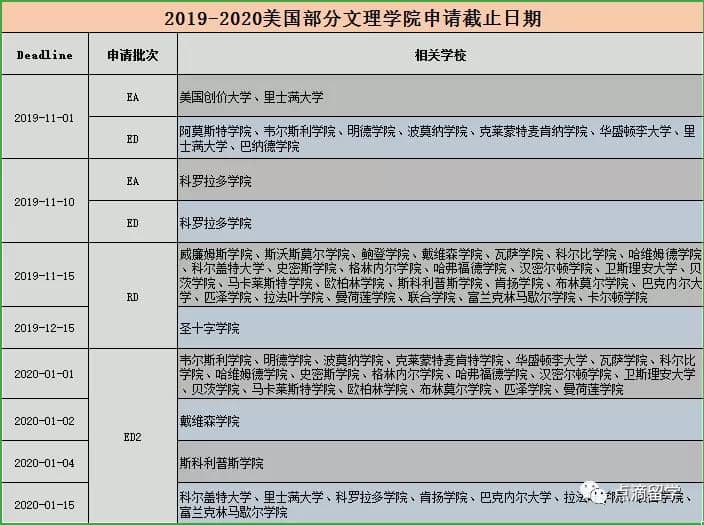Select the 2020-01-04 date cell
The width and height of the screenshot is (704, 525).
coord(44,463)
